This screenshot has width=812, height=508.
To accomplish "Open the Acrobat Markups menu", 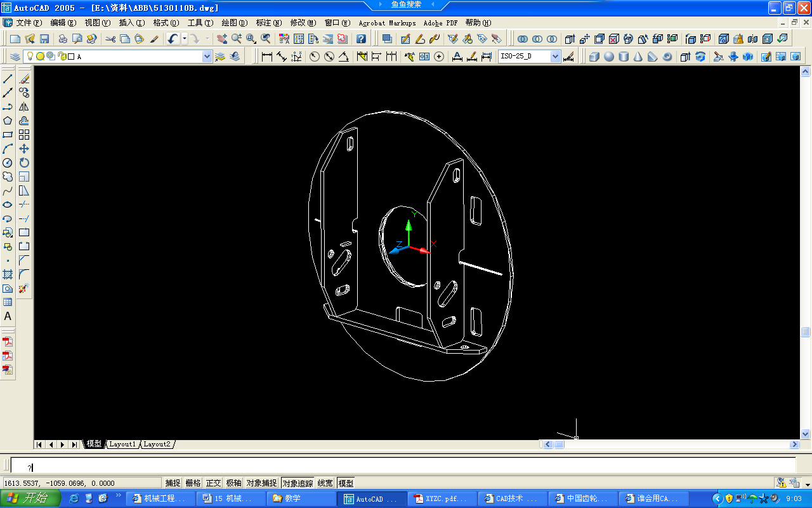I will (x=387, y=23).
